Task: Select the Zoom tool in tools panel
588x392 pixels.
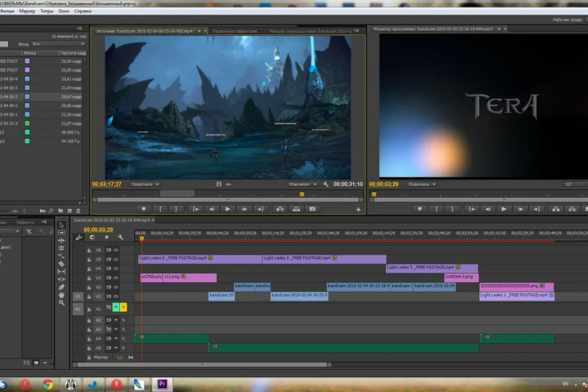Action: 61,303
